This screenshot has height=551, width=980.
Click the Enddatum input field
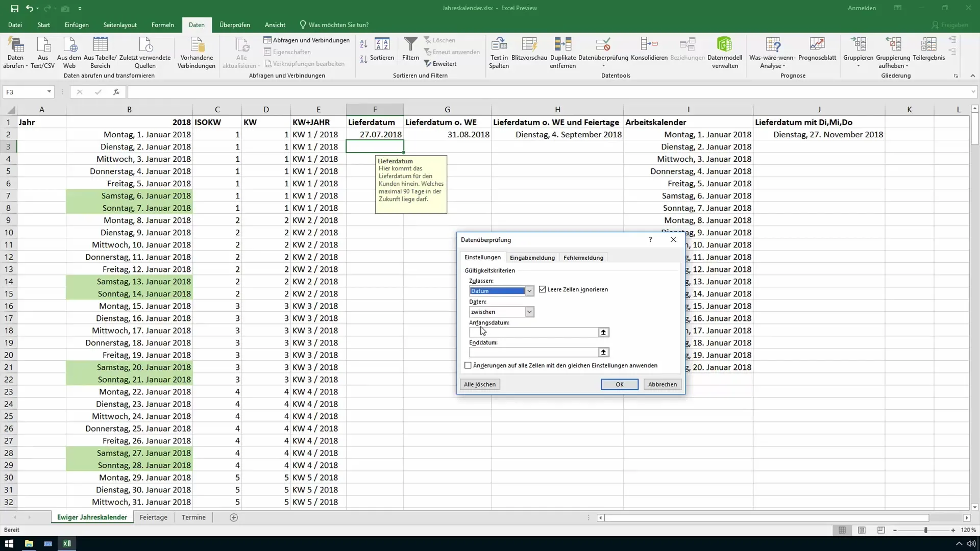pos(533,352)
